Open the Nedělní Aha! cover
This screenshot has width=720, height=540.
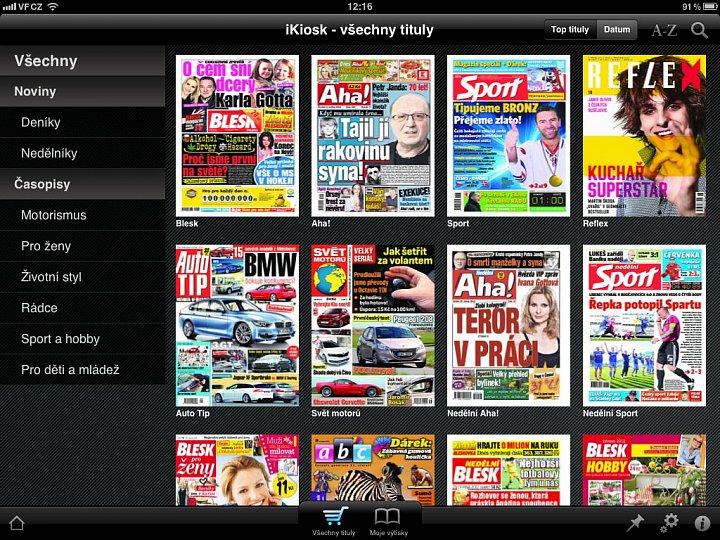508,326
